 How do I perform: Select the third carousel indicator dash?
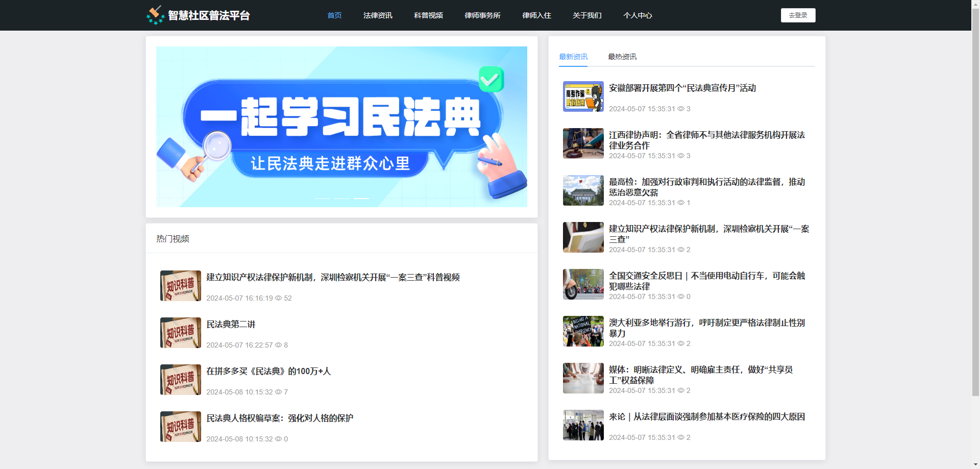click(361, 198)
